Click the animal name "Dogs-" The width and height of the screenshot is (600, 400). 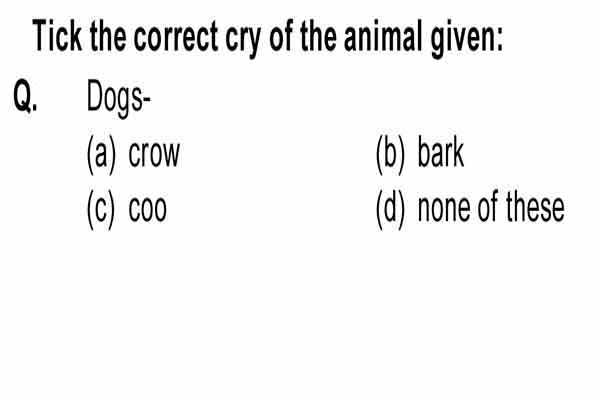click(119, 97)
